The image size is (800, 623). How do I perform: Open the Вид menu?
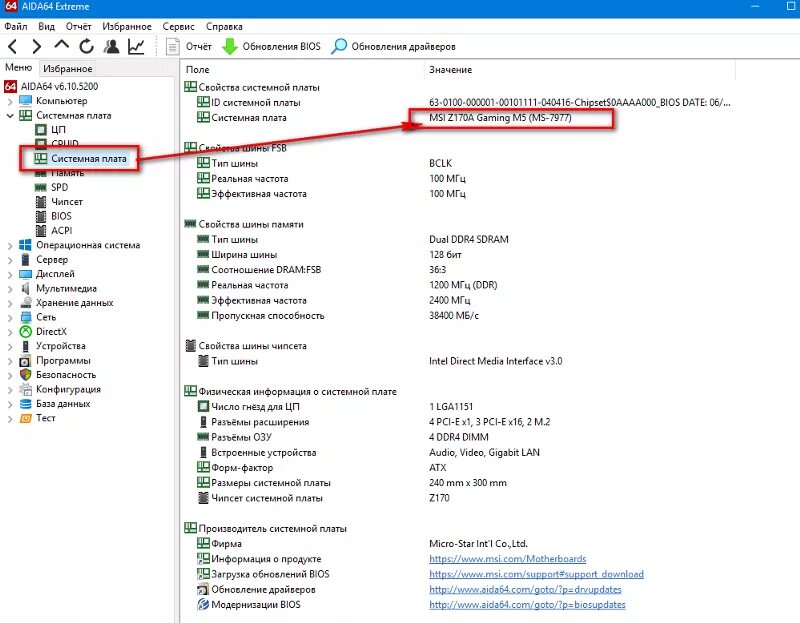[46, 27]
